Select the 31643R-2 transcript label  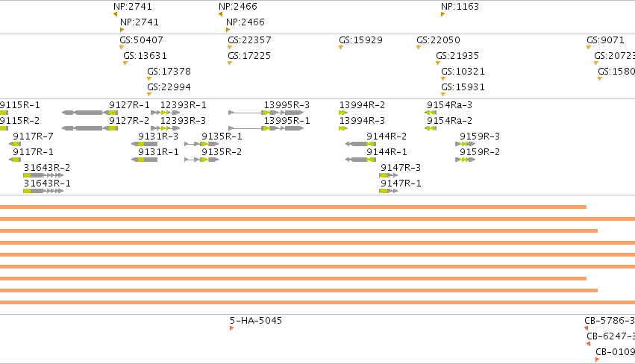pos(47,168)
